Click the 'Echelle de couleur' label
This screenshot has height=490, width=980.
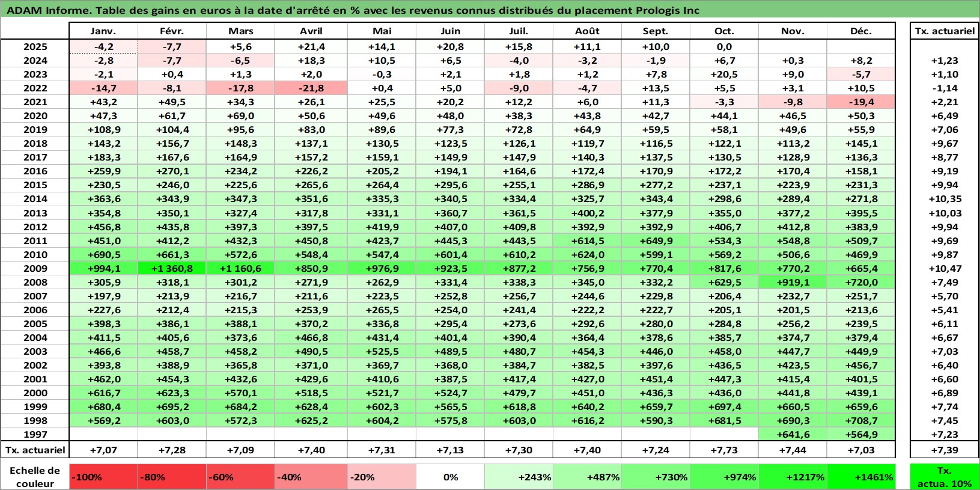(35, 477)
